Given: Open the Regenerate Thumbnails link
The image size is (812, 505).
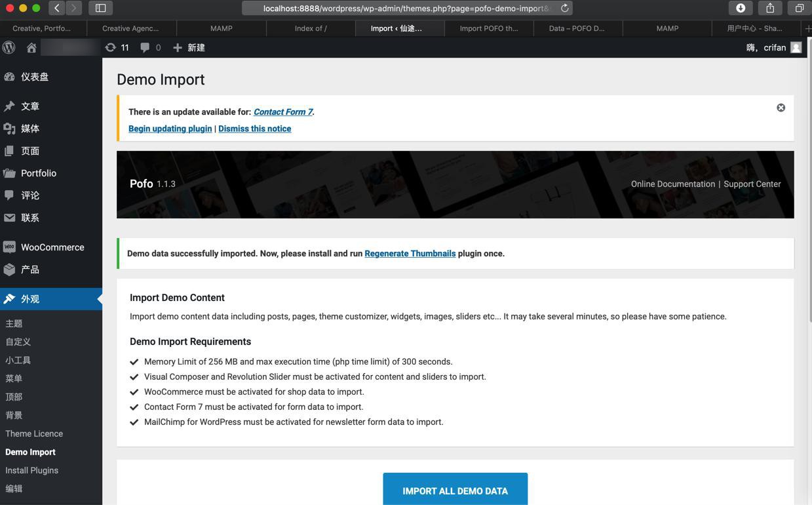Looking at the screenshot, I should 410,253.
